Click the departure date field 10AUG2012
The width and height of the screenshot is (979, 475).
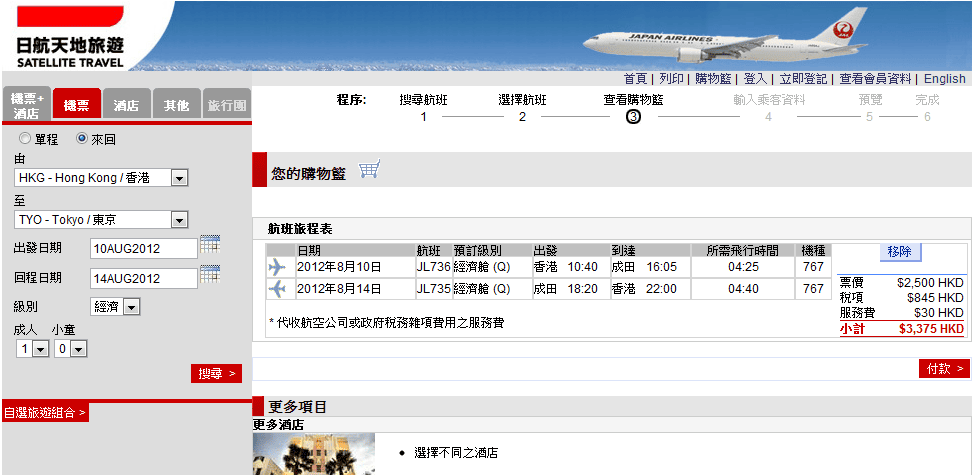click(x=143, y=249)
